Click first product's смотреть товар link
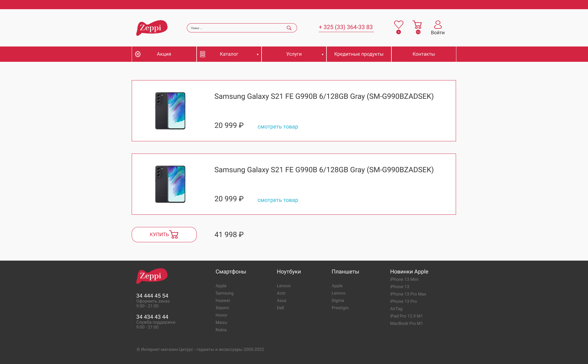This screenshot has width=588, height=364. click(x=278, y=127)
